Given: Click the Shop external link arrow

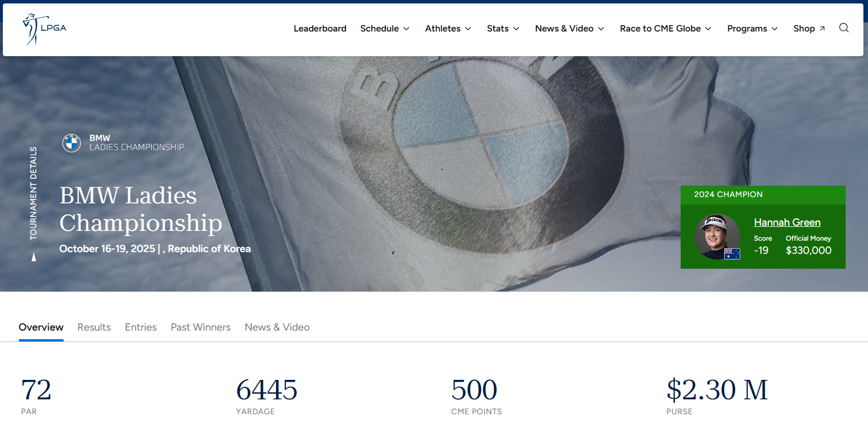Looking at the screenshot, I should [x=822, y=29].
